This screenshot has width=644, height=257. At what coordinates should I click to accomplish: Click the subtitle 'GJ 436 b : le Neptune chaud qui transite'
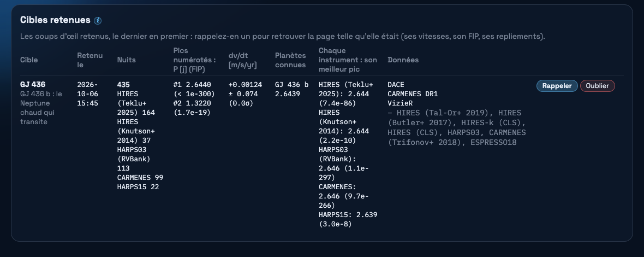coord(41,108)
